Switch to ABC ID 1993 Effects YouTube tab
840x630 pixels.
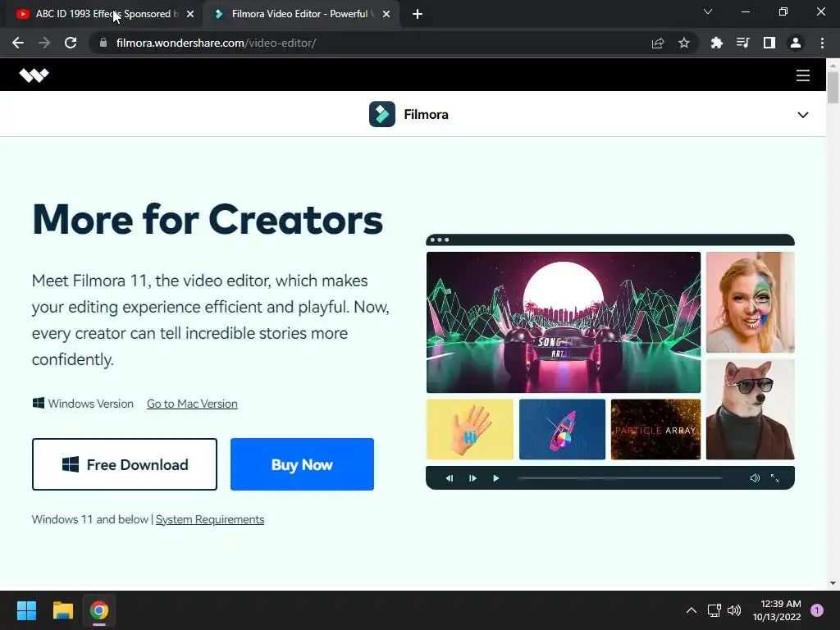coord(102,14)
